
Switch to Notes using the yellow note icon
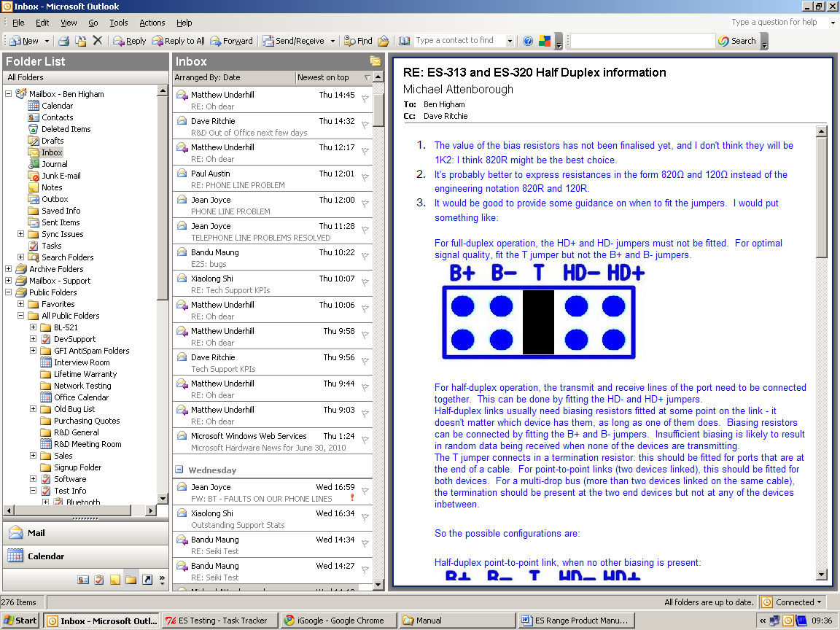115,580
